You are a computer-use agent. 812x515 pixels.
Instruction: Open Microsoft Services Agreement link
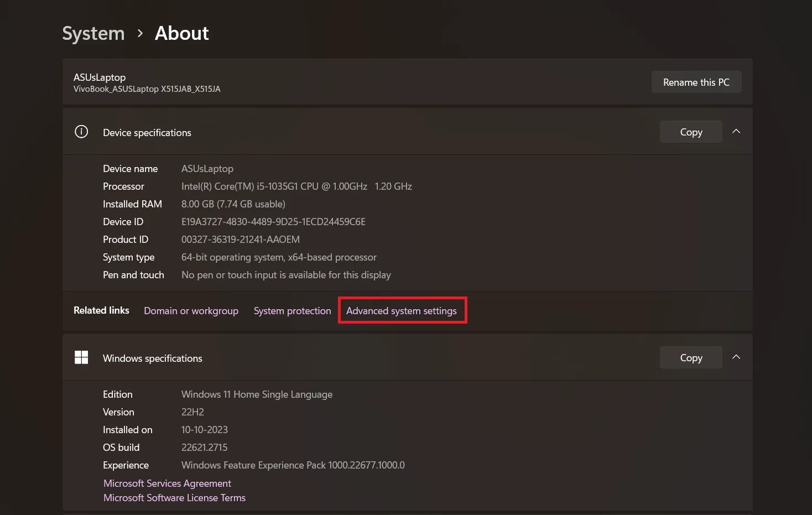point(168,483)
